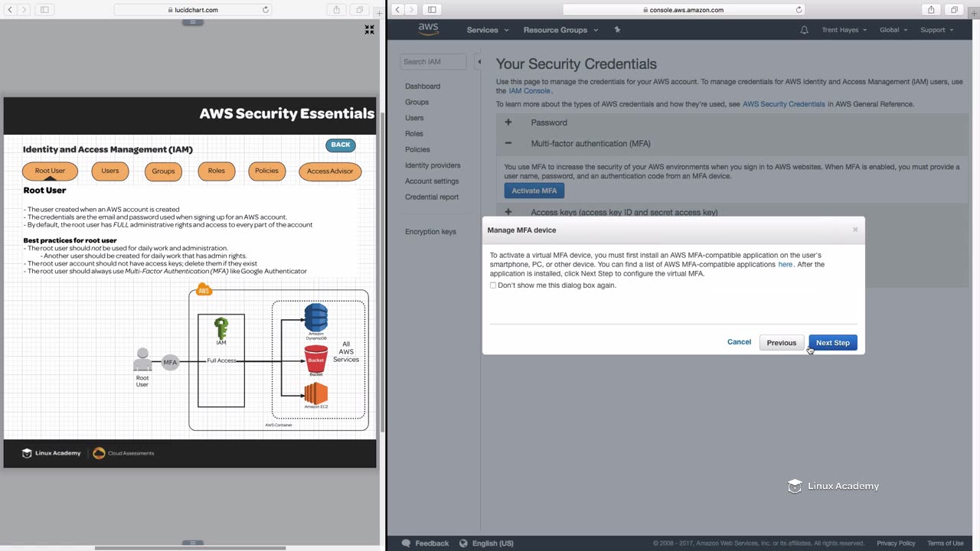This screenshot has width=980, height=551.
Task: Show tab overview in the Lucidchart window
Action: [359, 10]
